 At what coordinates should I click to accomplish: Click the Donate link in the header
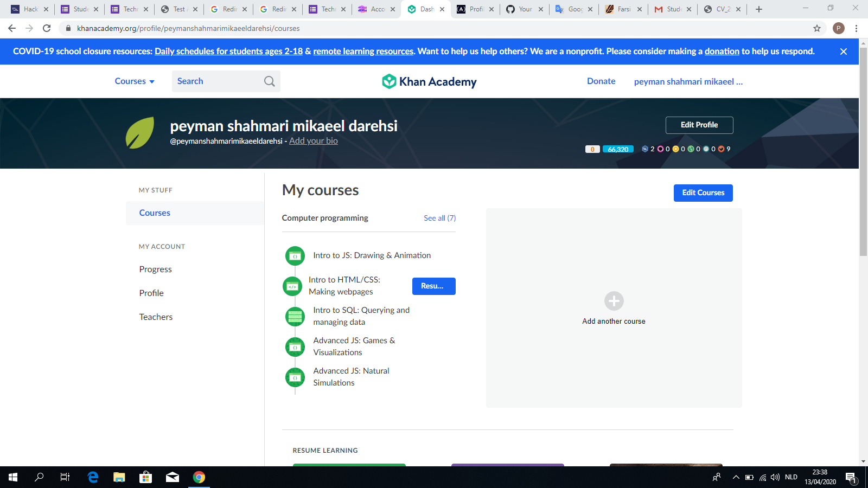tap(601, 81)
